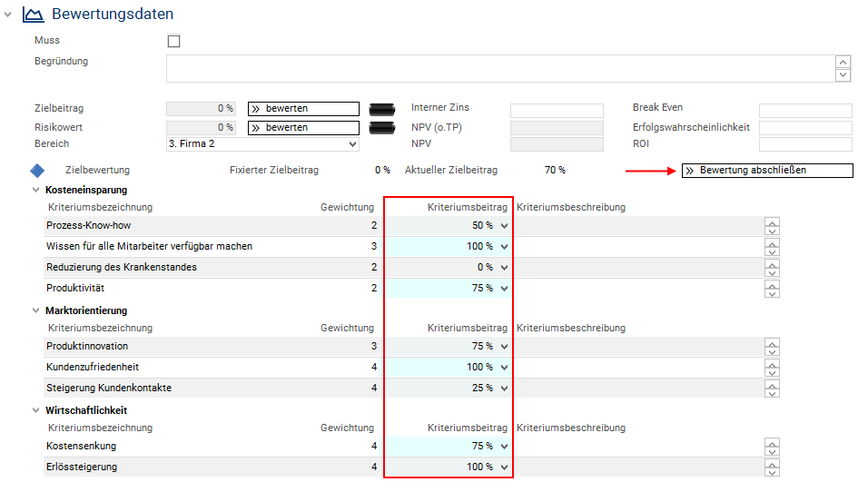The image size is (868, 492).
Task: Click the bewerten button next to Zielbeitrag
Action: 303,109
